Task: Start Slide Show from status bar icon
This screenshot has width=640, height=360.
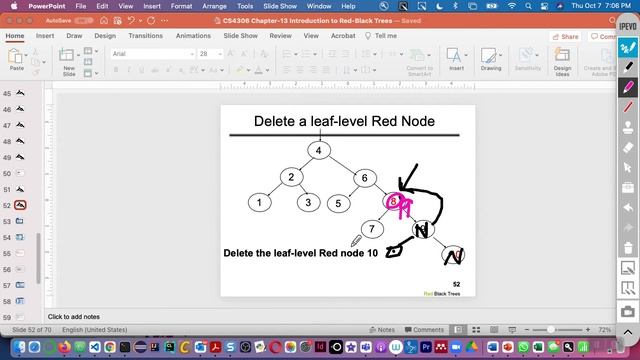Action: [512, 329]
